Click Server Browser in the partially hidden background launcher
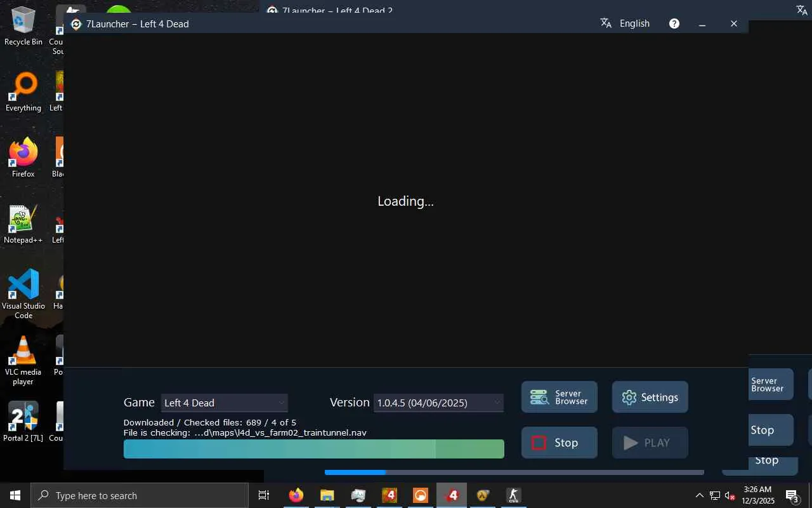 tap(771, 384)
